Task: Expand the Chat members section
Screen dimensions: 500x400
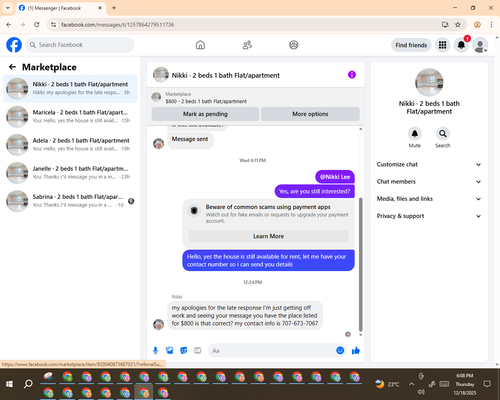Action: point(429,182)
